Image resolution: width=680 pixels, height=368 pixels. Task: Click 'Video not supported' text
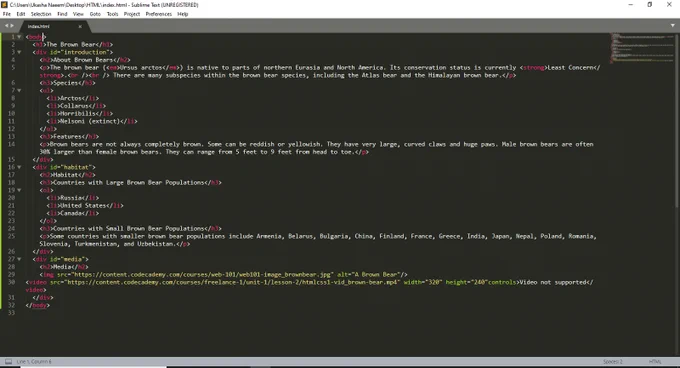click(x=553, y=282)
